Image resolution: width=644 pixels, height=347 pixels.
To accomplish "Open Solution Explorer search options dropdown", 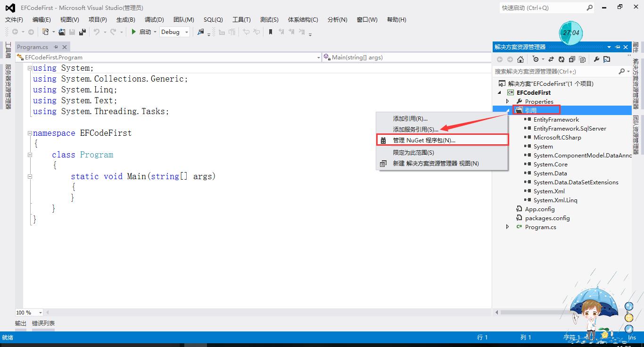I will click(628, 71).
